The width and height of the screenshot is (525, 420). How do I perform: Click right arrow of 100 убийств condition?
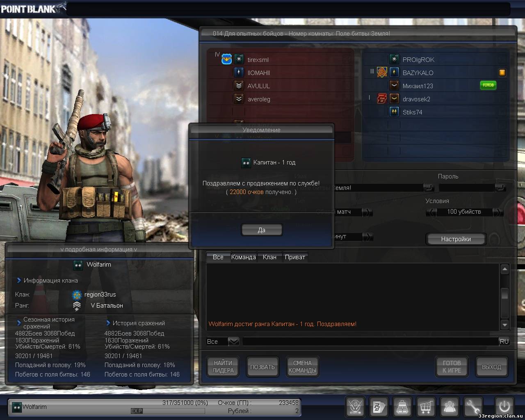pos(498,212)
